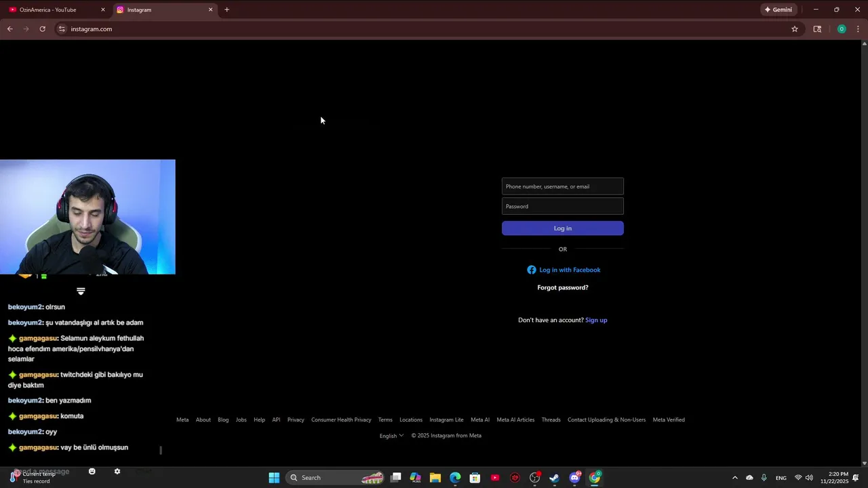Click the taskbar Search box
Image resolution: width=868 pixels, height=488 pixels.
click(335, 478)
